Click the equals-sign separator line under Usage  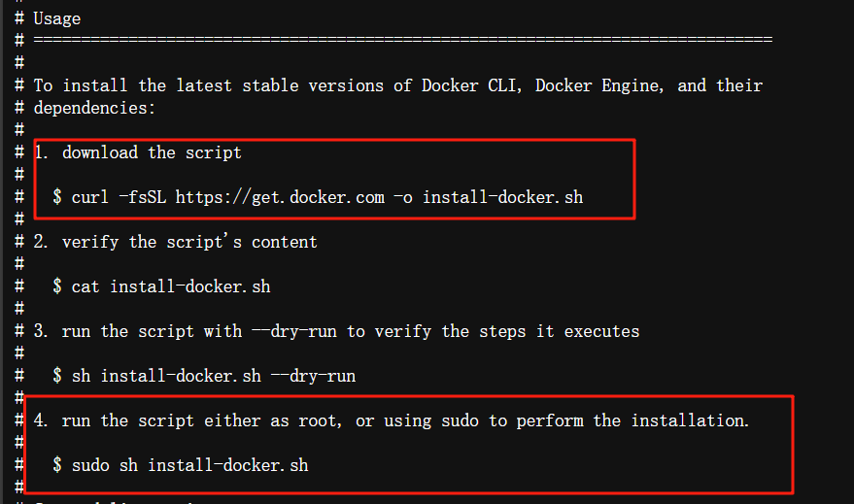point(402,40)
